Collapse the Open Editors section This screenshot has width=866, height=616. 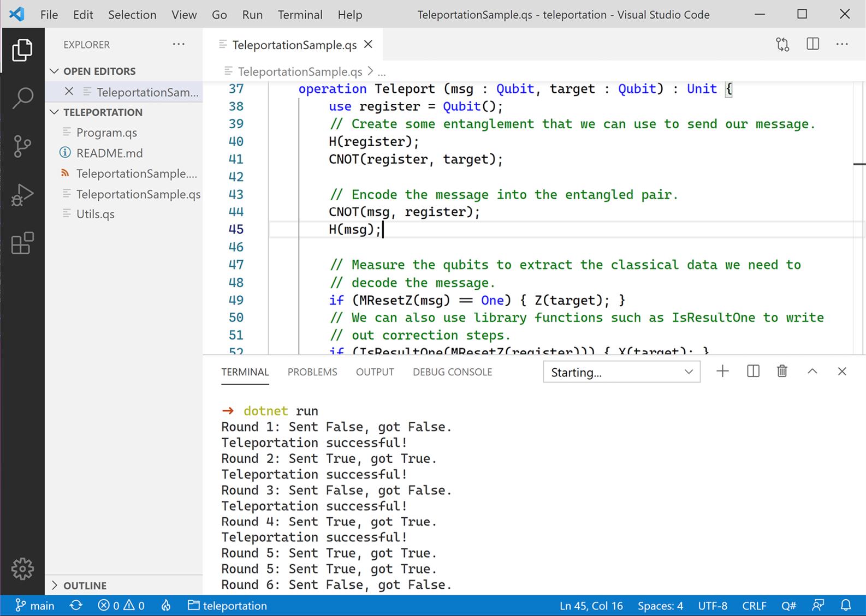tap(55, 71)
